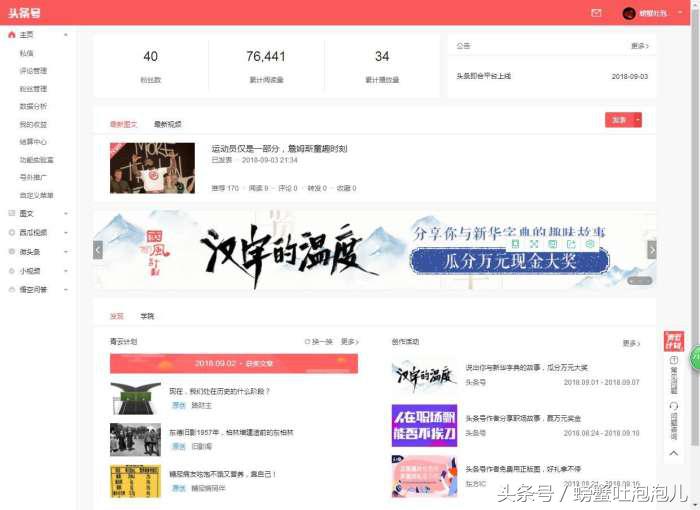Open the account dropdown arrow in header
This screenshot has width=700, height=510.
coord(680,13)
